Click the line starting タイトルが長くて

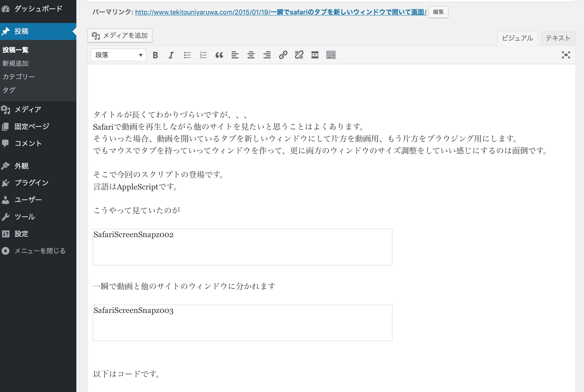[171, 115]
